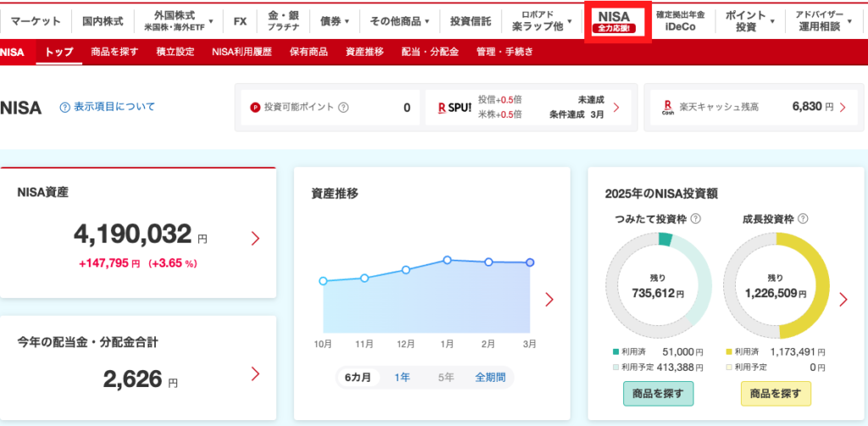Image resolution: width=868 pixels, height=426 pixels.
Task: Expand the 債券 dropdown
Action: (334, 21)
